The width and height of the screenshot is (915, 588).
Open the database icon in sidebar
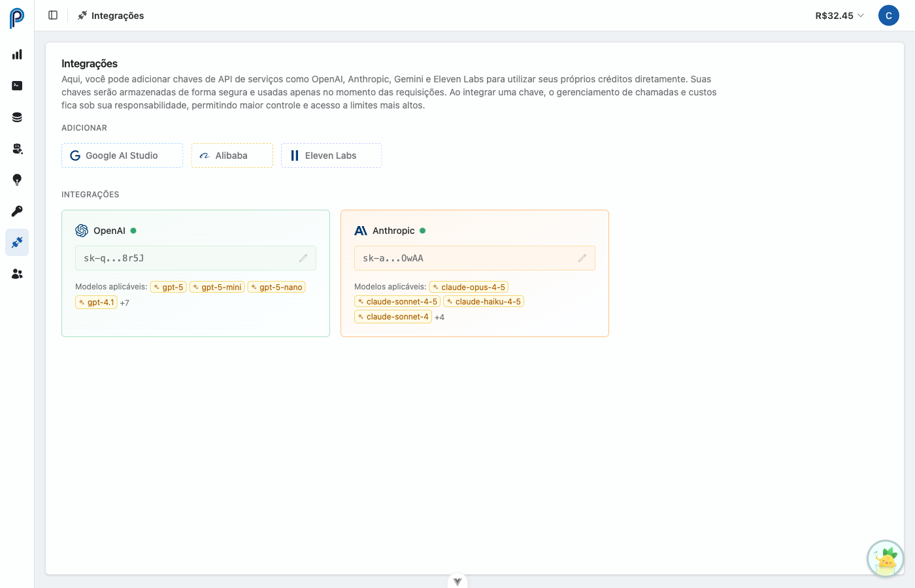click(x=17, y=117)
